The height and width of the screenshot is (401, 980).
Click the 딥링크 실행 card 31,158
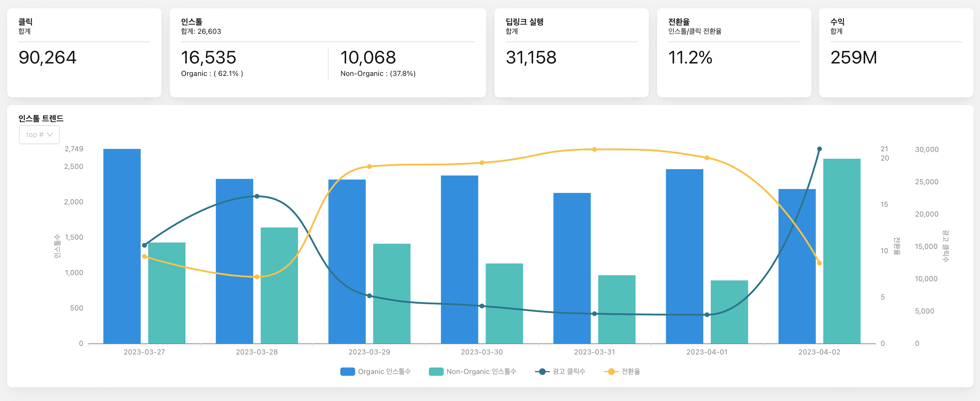531,58
